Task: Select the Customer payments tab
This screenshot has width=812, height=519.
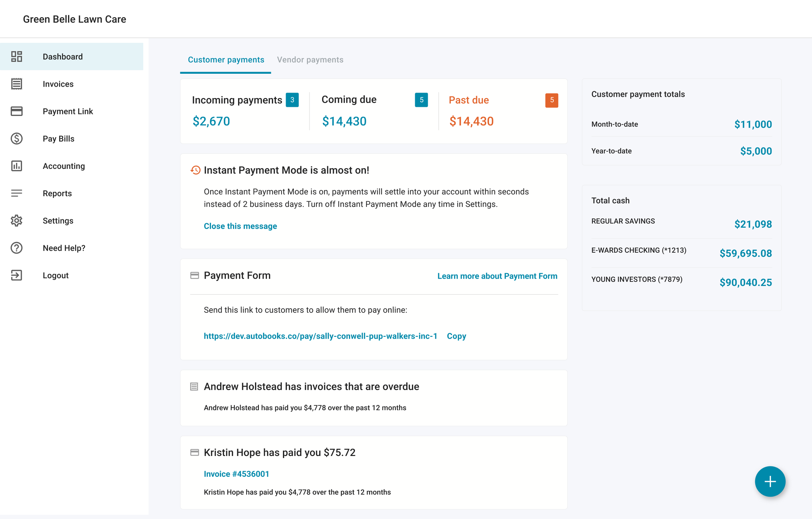Action: click(226, 60)
